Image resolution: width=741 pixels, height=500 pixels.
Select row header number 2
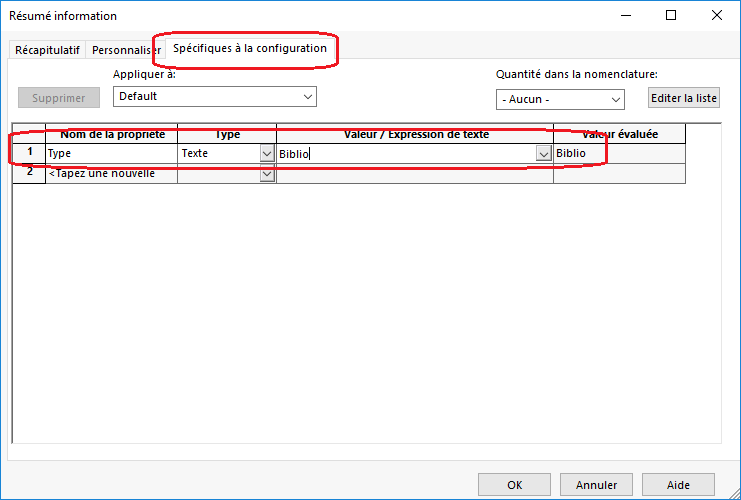[29, 173]
